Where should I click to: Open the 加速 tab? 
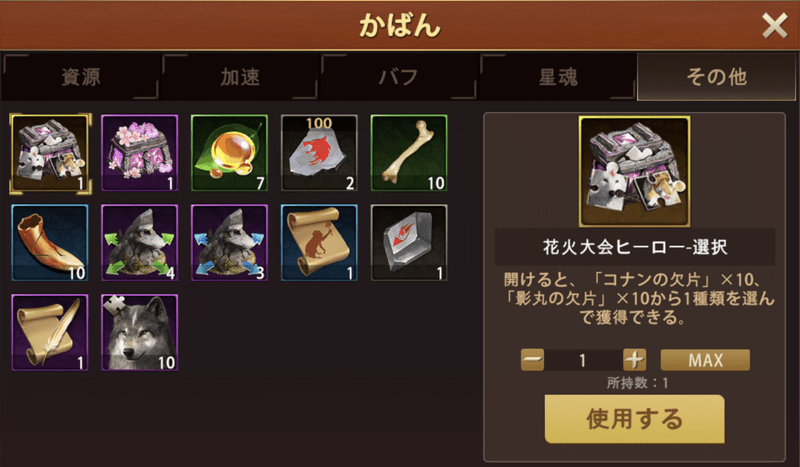click(240, 77)
